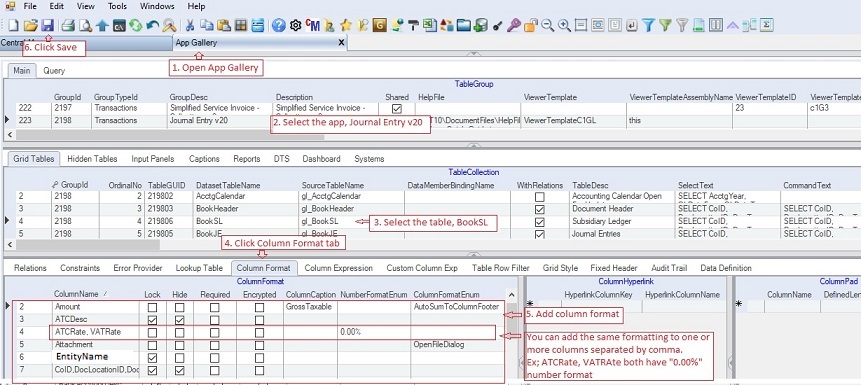Click the Save floppy disk icon

pos(48,25)
